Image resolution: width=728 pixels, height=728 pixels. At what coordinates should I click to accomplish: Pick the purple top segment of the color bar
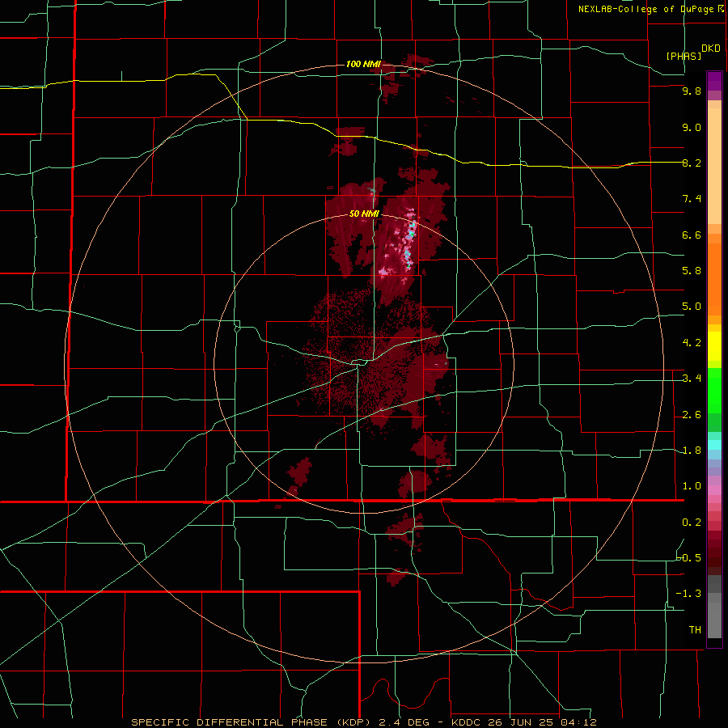714,81
